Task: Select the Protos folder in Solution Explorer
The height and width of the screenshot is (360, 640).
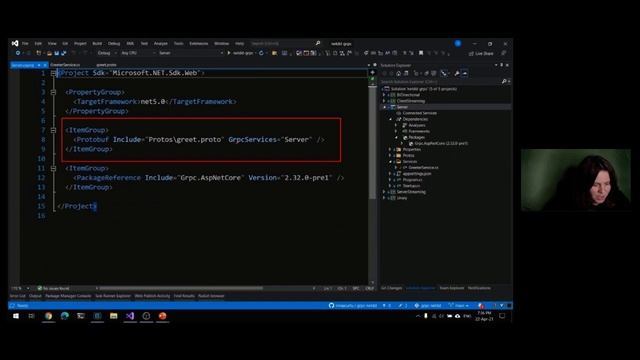Action: tap(409, 156)
